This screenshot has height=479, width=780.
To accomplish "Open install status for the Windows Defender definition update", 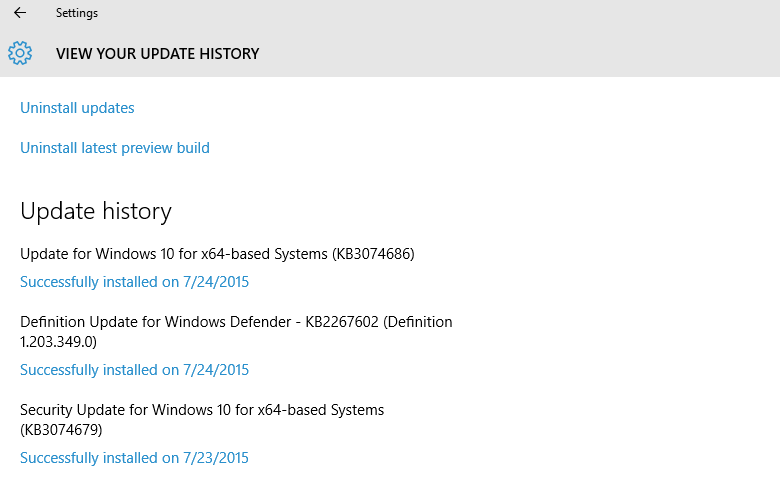I will click(134, 370).
